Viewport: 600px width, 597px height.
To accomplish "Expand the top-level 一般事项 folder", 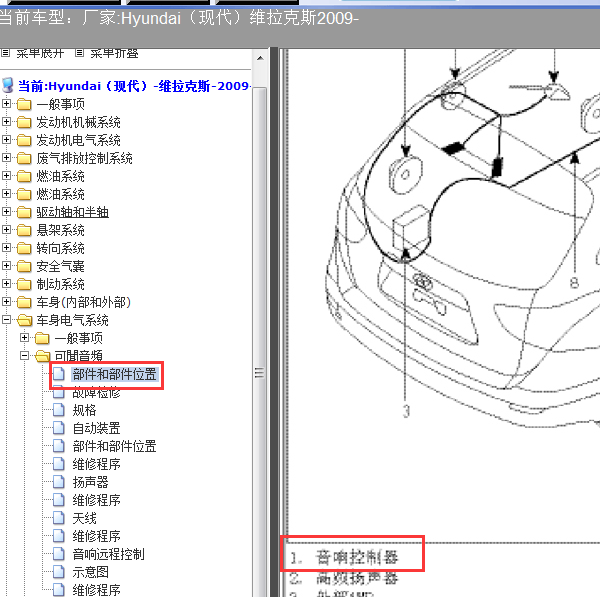I will pos(6,103).
